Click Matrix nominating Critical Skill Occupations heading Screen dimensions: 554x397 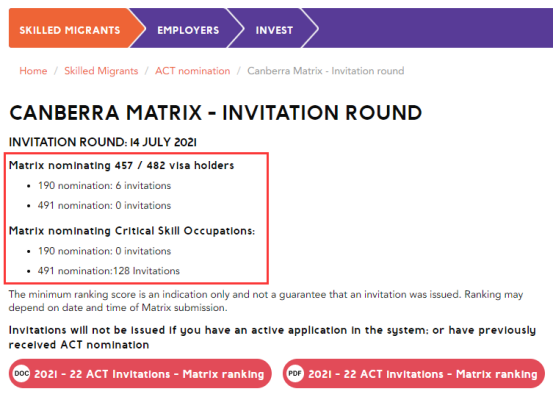(132, 231)
